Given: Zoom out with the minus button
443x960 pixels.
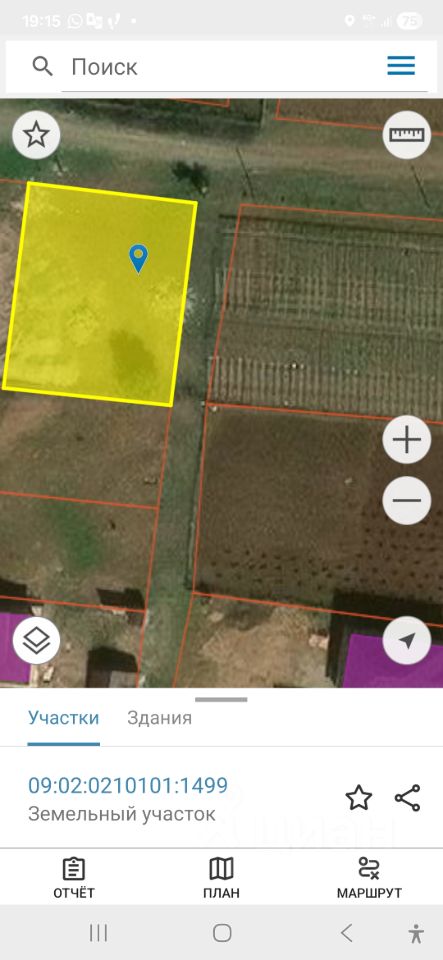Looking at the screenshot, I should [407, 500].
